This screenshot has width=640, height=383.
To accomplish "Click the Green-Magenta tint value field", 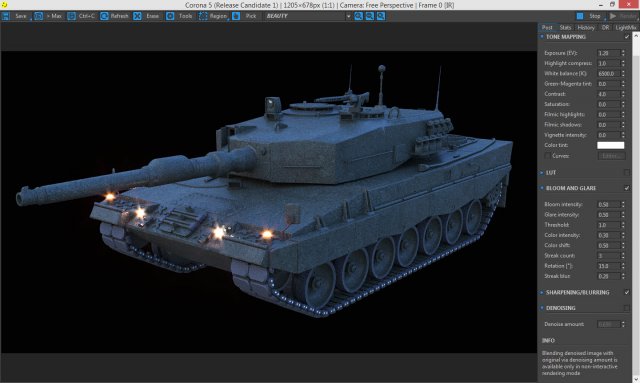I will [609, 84].
